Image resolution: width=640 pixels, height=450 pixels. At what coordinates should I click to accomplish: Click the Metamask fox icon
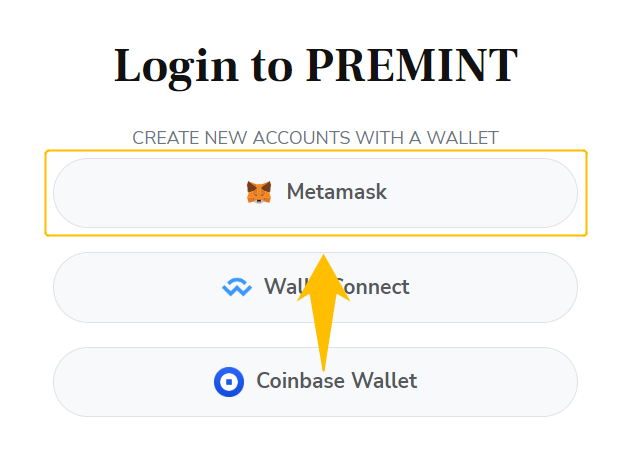[x=259, y=192]
